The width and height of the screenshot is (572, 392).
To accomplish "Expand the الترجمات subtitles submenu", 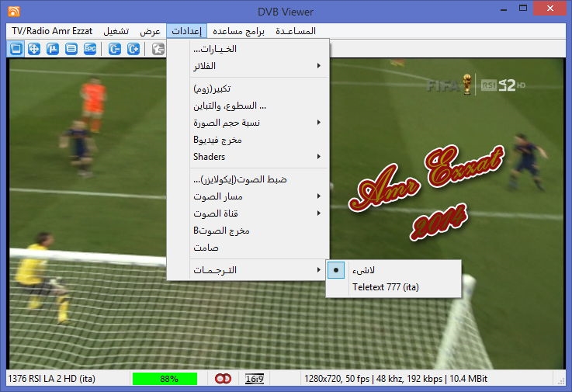I will click(x=248, y=270).
